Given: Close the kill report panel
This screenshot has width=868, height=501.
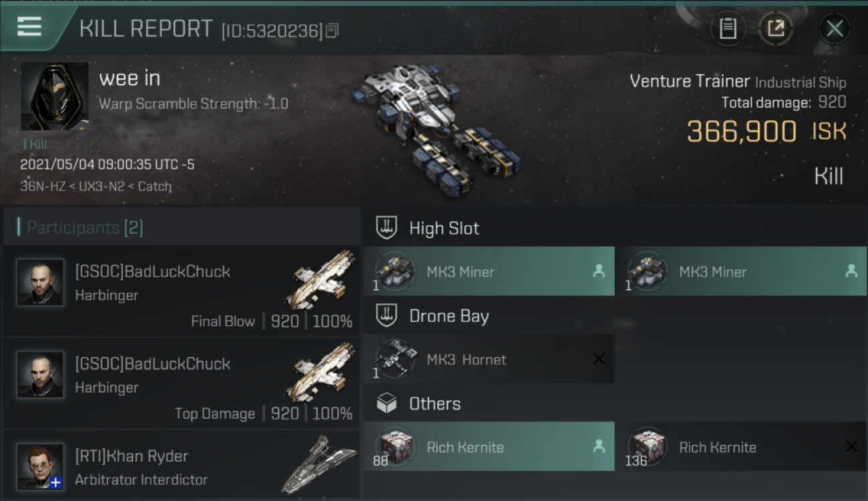Looking at the screenshot, I should [834, 29].
